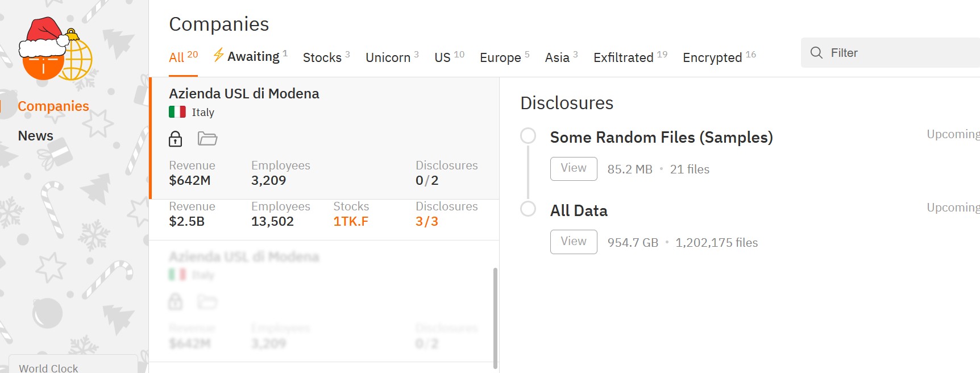The width and height of the screenshot is (980, 373).
Task: Select the circle marker beside All Data
Action: (528, 209)
